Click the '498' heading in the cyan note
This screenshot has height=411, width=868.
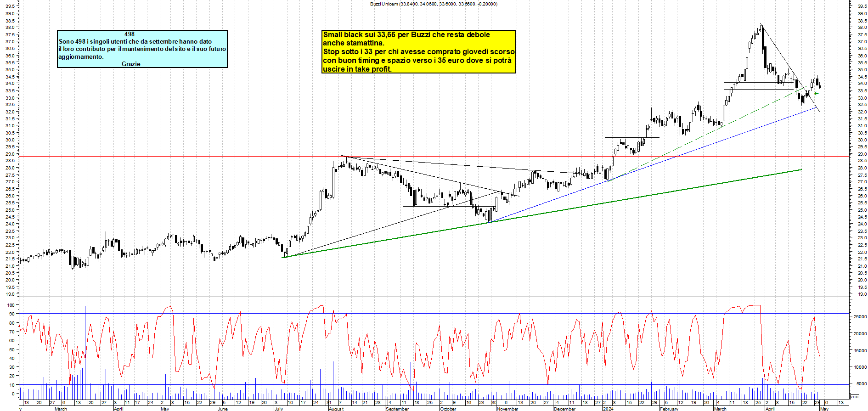click(130, 34)
